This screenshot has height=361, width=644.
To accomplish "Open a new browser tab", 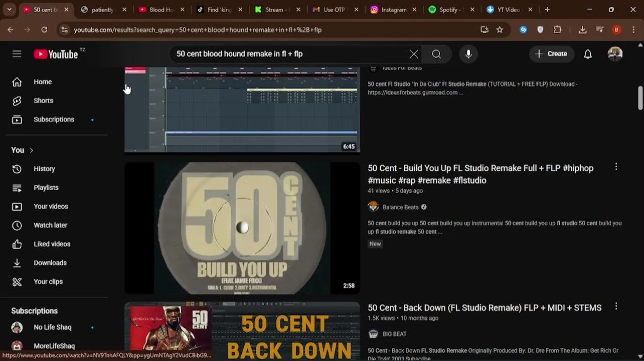I will [547, 10].
